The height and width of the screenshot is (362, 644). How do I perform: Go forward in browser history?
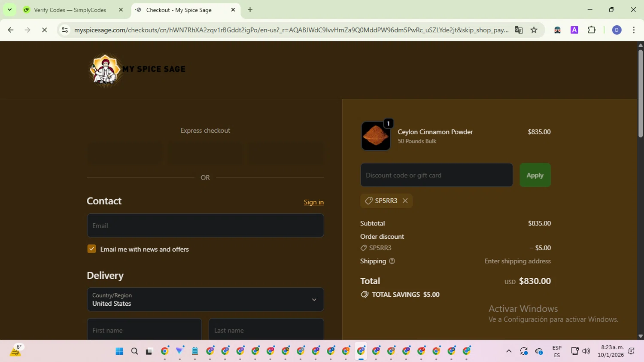(27, 30)
